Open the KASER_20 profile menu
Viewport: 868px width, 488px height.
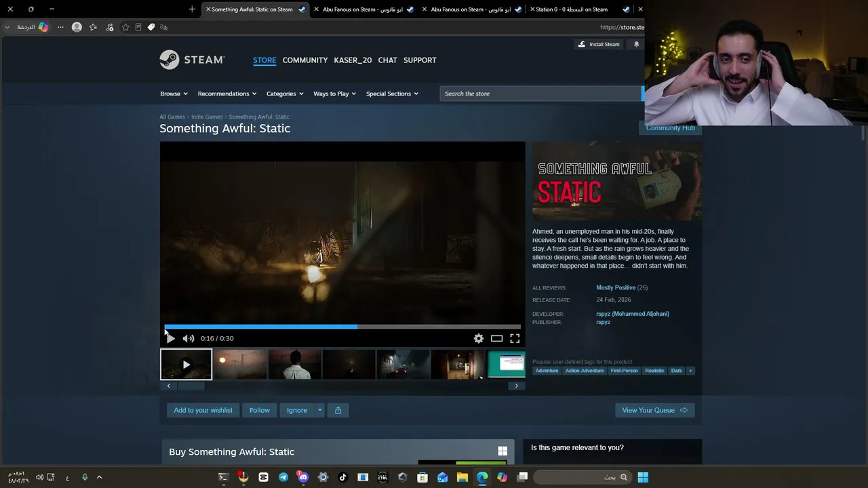click(x=353, y=60)
